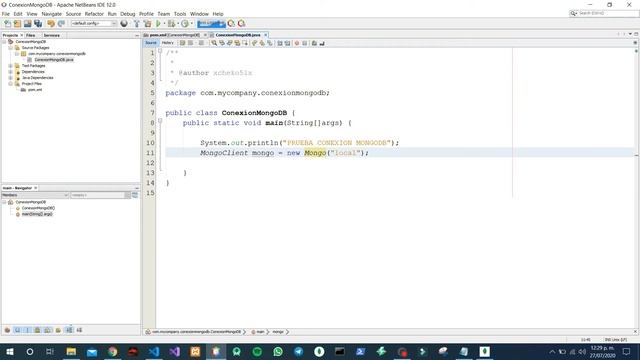Switch to the Files panel tab
Image resolution: width=640 pixels, height=360 pixels.
[x=31, y=36]
